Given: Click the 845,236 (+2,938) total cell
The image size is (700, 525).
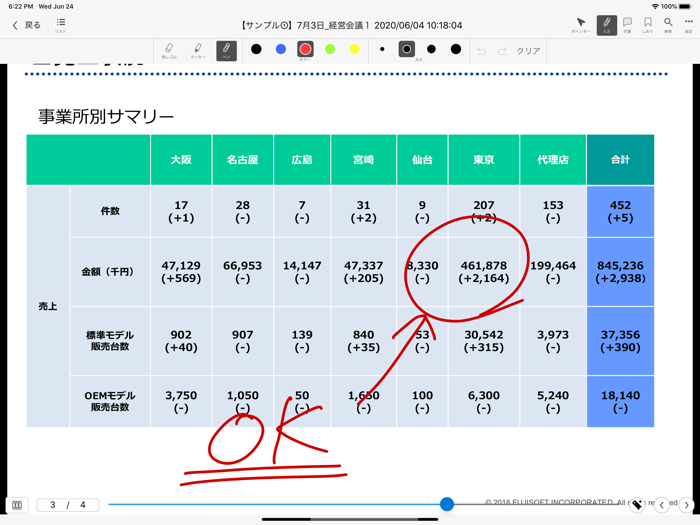Looking at the screenshot, I should [621, 271].
